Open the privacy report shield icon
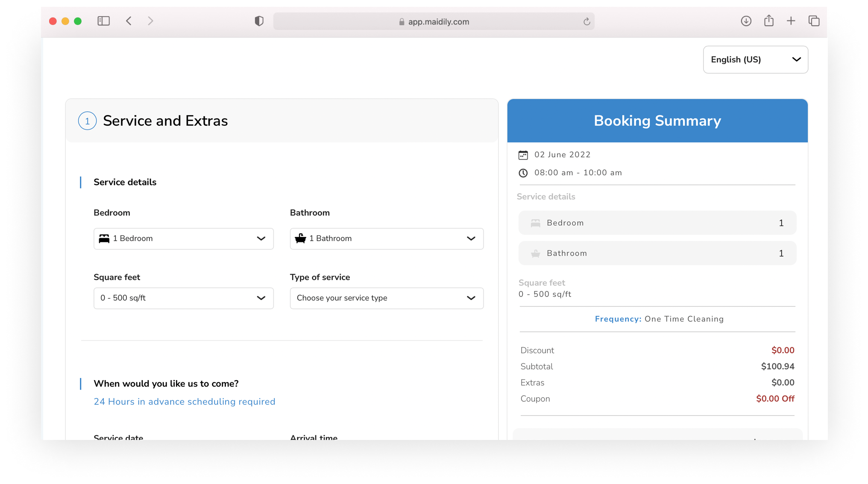Screen dimensions: 868x484 tap(259, 21)
